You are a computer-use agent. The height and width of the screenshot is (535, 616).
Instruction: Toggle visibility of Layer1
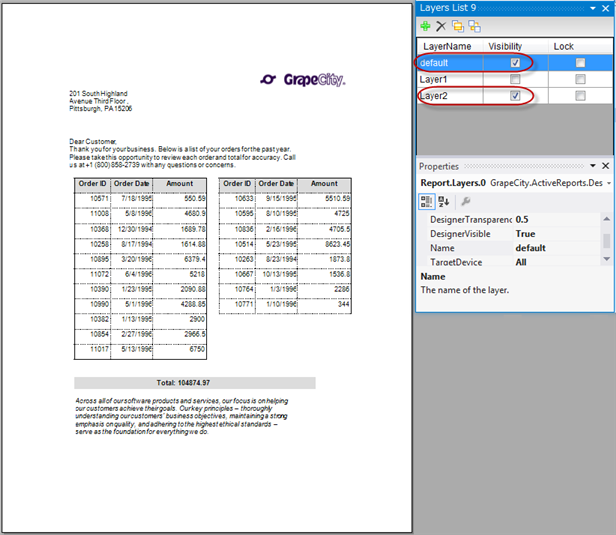(x=515, y=79)
